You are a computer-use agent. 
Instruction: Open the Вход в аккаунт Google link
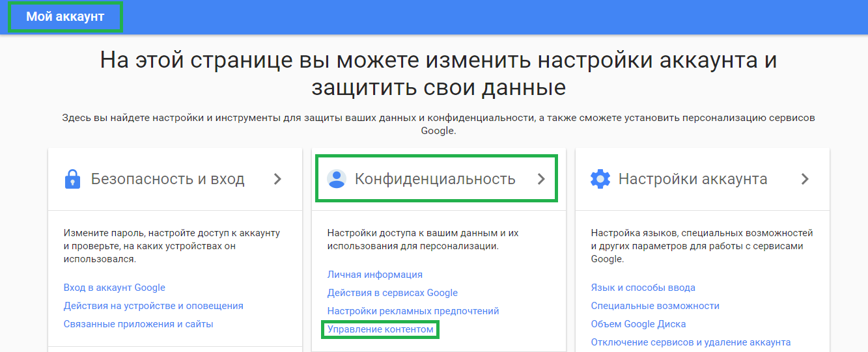click(115, 288)
